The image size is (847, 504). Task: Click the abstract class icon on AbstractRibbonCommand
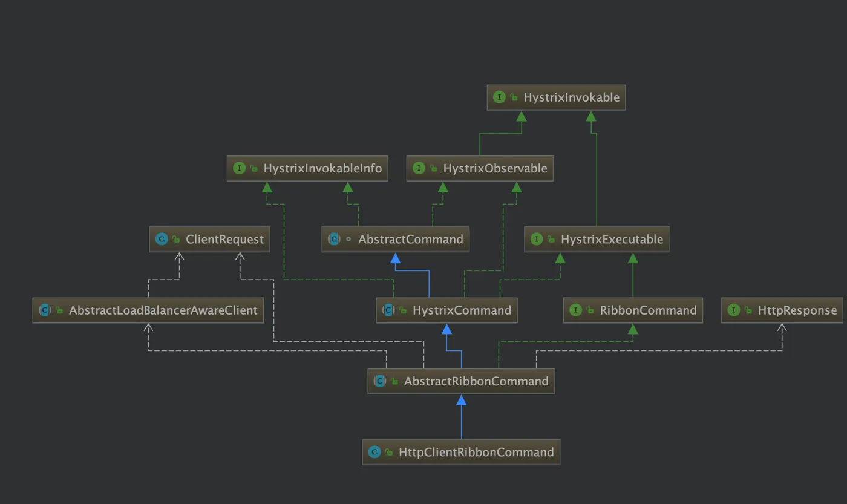pyautogui.click(x=380, y=381)
